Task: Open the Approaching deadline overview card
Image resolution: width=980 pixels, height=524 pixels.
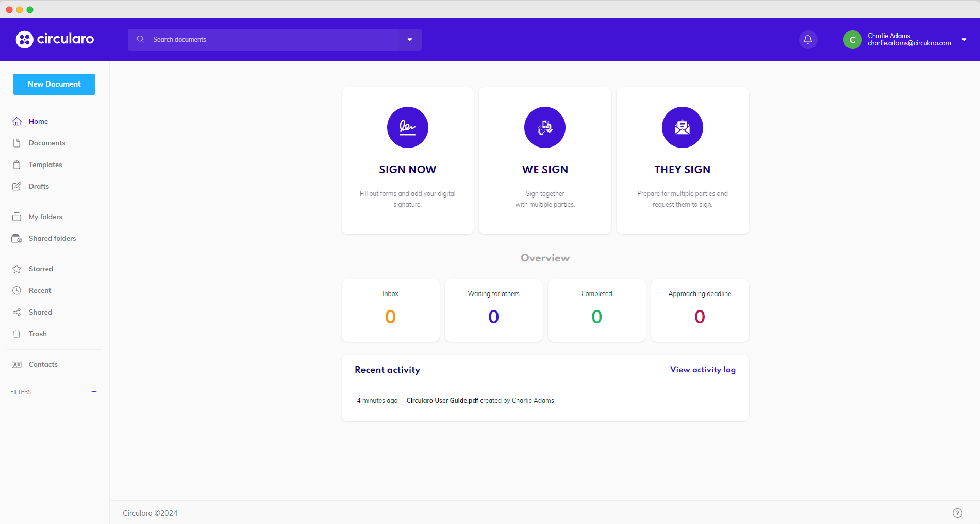Action: (700, 310)
